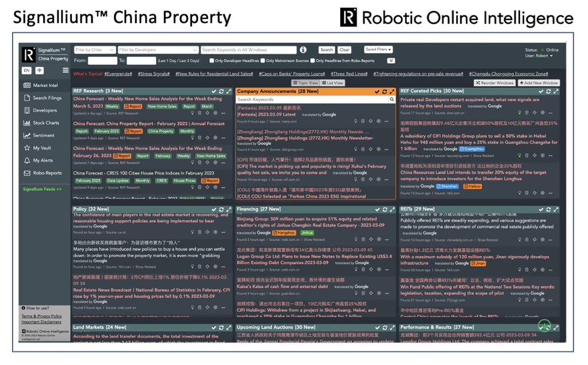
Task: Expand the REF Curated Picks window
Action: coord(556,91)
